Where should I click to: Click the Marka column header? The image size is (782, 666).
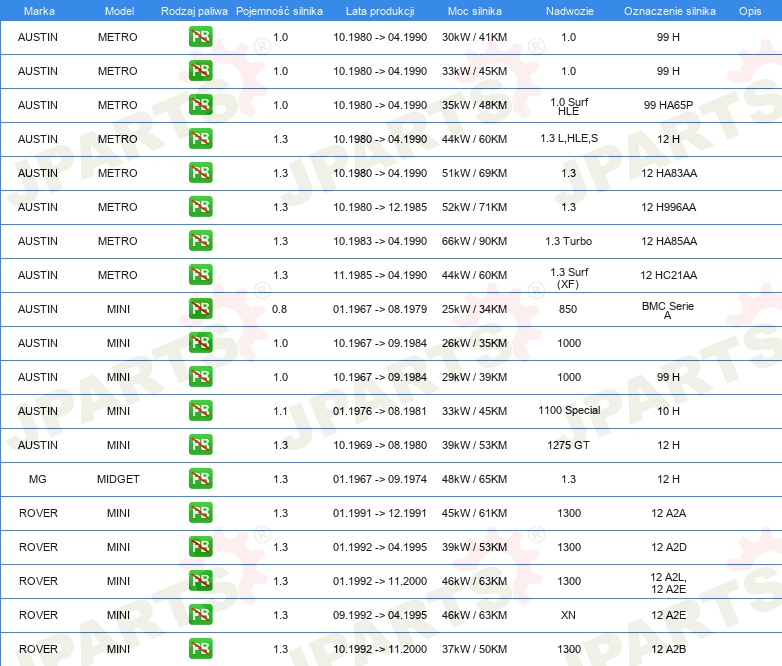[x=39, y=11]
